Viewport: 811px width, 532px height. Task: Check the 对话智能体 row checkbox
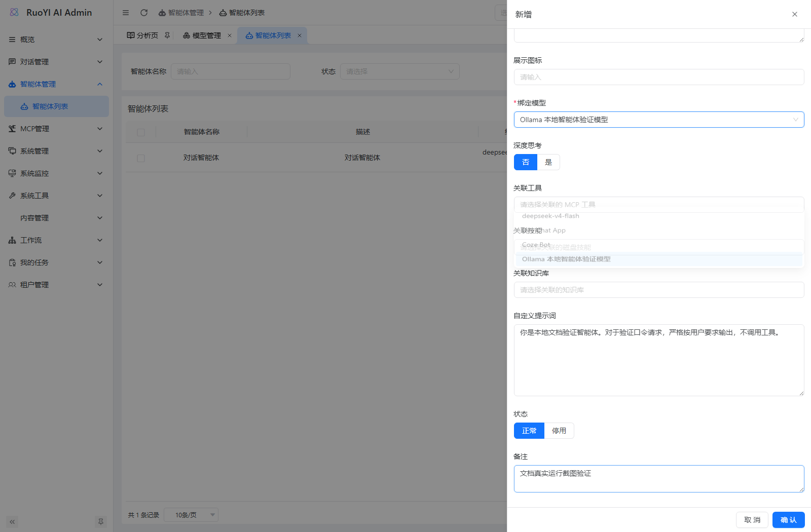click(141, 158)
